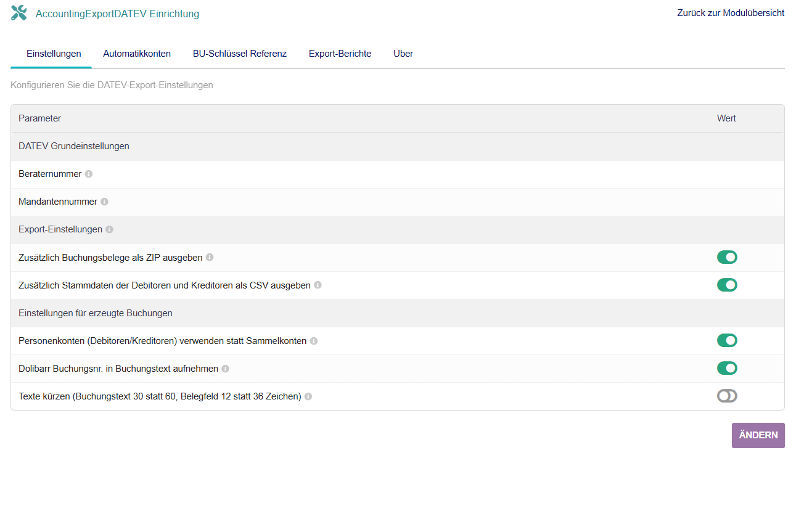Turn off Stammdaten als CSV ausgeben toggle

click(727, 285)
